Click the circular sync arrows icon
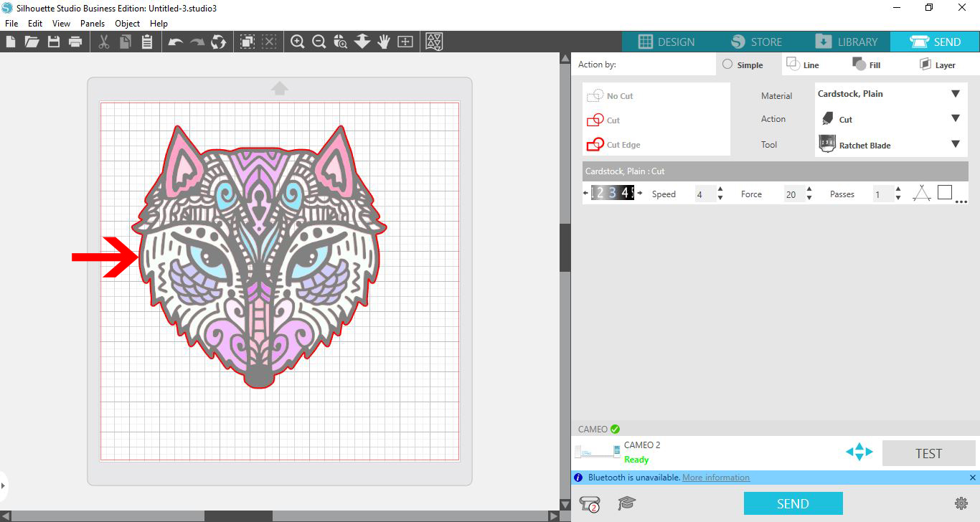 click(219, 42)
